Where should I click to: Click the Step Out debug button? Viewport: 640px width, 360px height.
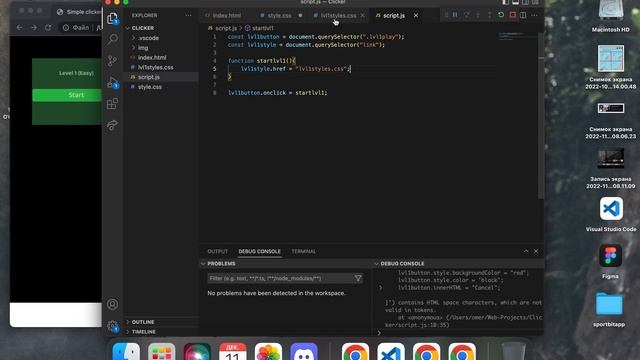tap(489, 15)
